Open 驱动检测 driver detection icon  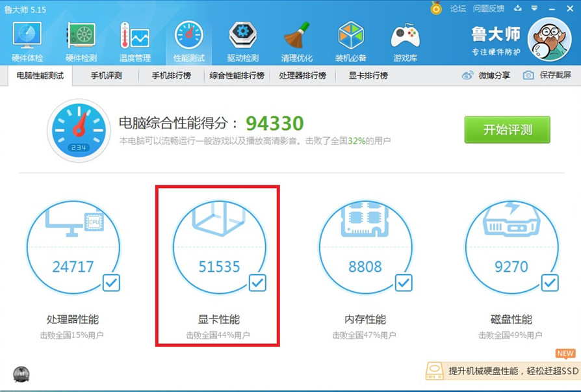point(242,36)
